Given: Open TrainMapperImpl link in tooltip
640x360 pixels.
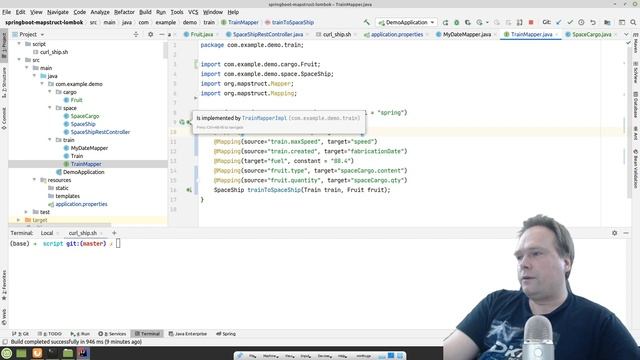Looking at the screenshot, I should pyautogui.click(x=264, y=118).
